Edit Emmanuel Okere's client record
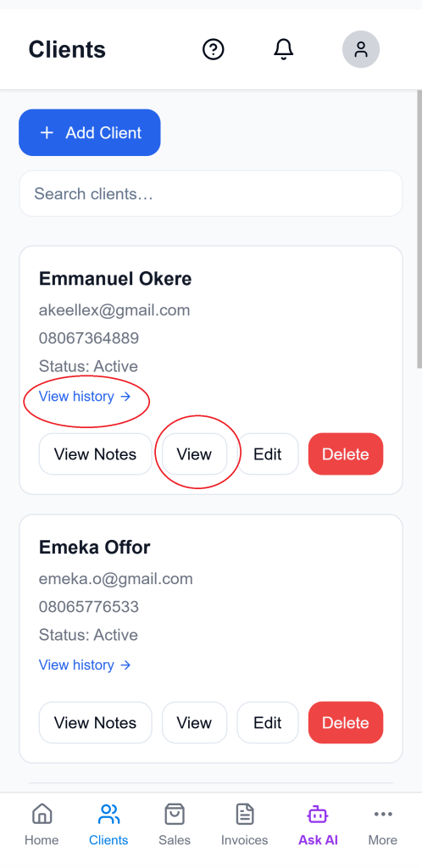Image resolution: width=422 pixels, height=868 pixels. [268, 454]
